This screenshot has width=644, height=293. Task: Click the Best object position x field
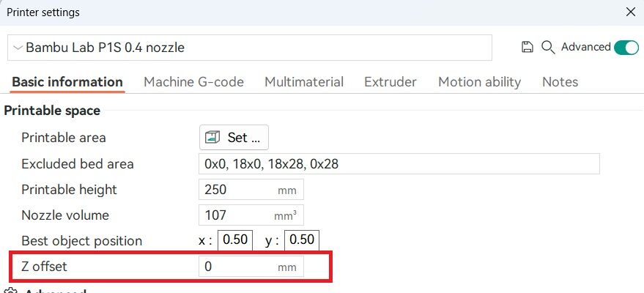point(235,240)
